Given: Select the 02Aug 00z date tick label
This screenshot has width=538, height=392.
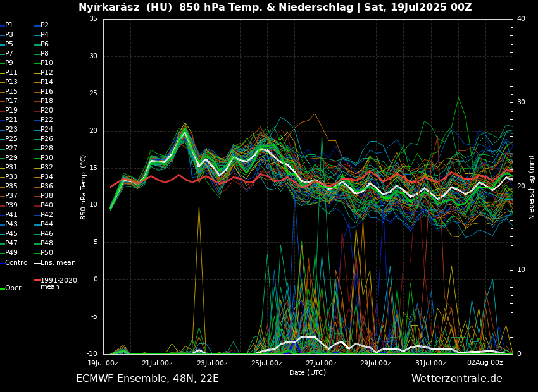Looking at the screenshot, I should click(485, 364).
